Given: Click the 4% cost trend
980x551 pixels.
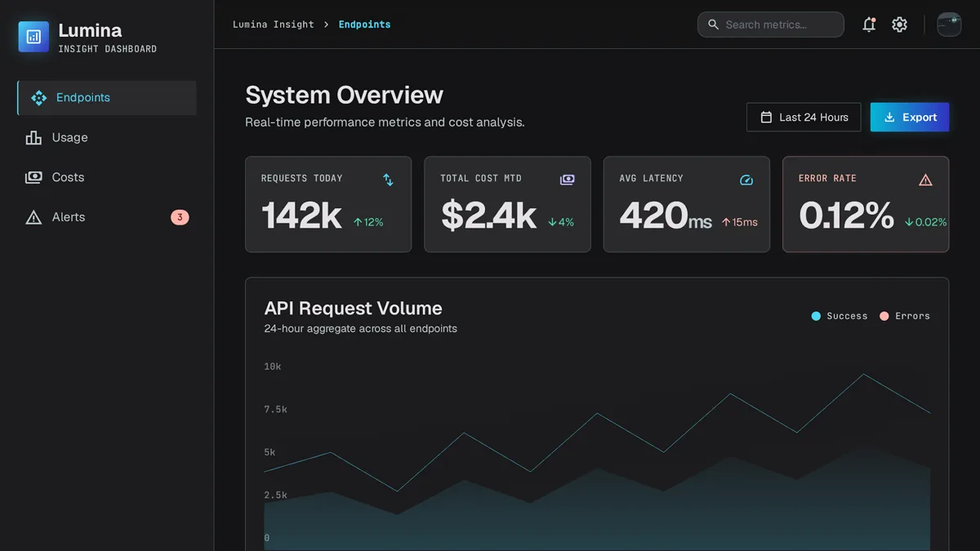Looking at the screenshot, I should (561, 222).
